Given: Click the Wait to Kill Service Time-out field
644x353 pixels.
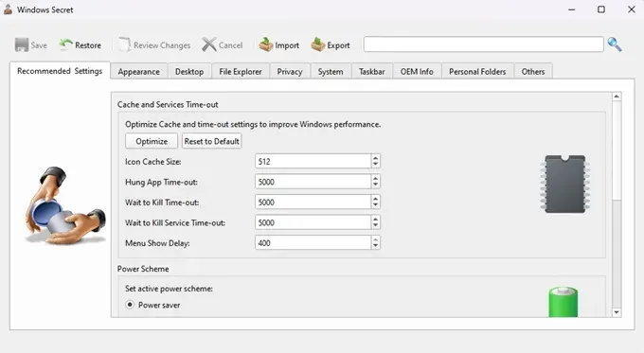Looking at the screenshot, I should 313,222.
